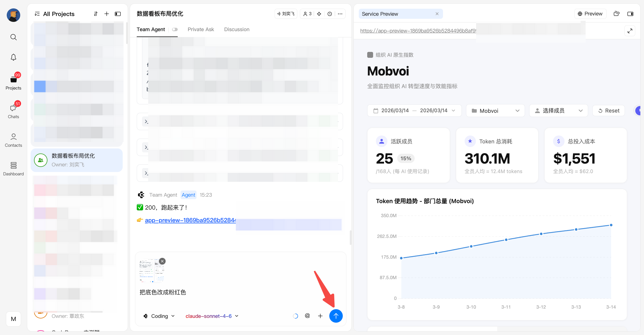Open the 选择成员 member dropdown

click(559, 111)
